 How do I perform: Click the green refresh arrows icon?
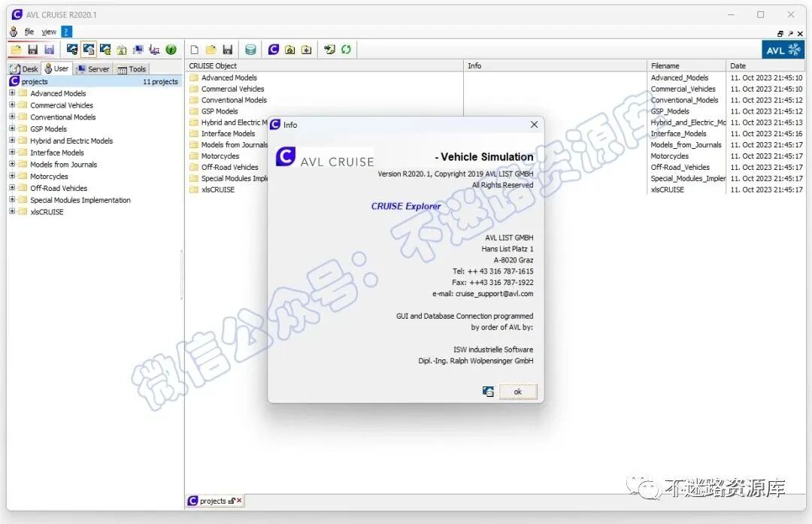pos(346,50)
